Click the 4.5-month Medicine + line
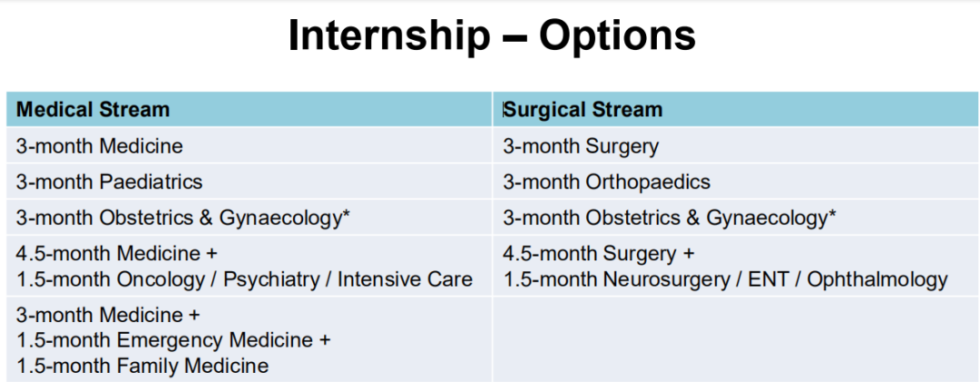Image resolution: width=980 pixels, height=382 pixels. click(x=116, y=253)
